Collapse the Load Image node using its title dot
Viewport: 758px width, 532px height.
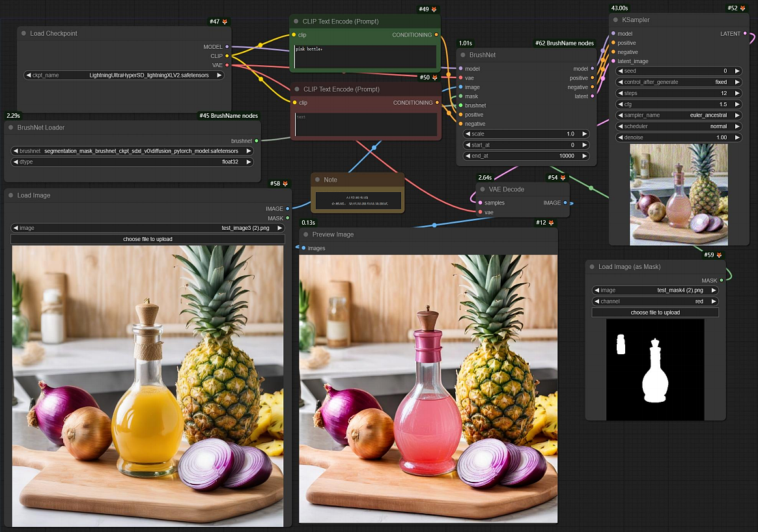coord(11,195)
